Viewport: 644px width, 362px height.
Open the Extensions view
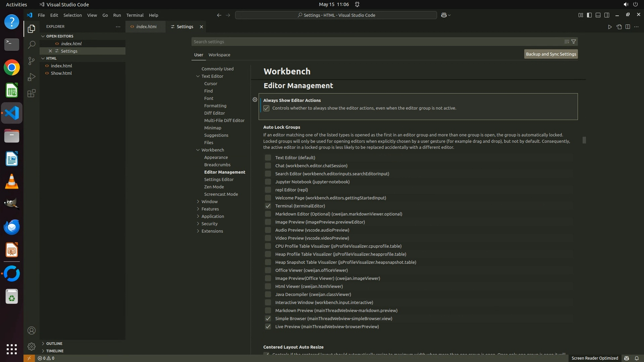point(32,93)
